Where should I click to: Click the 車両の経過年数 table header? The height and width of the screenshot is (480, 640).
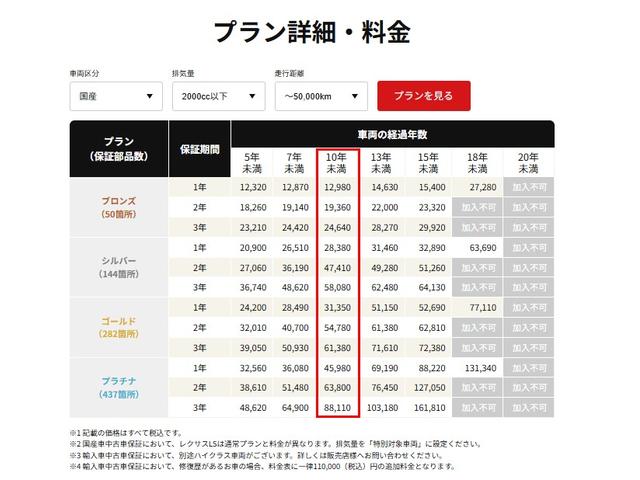tap(392, 134)
